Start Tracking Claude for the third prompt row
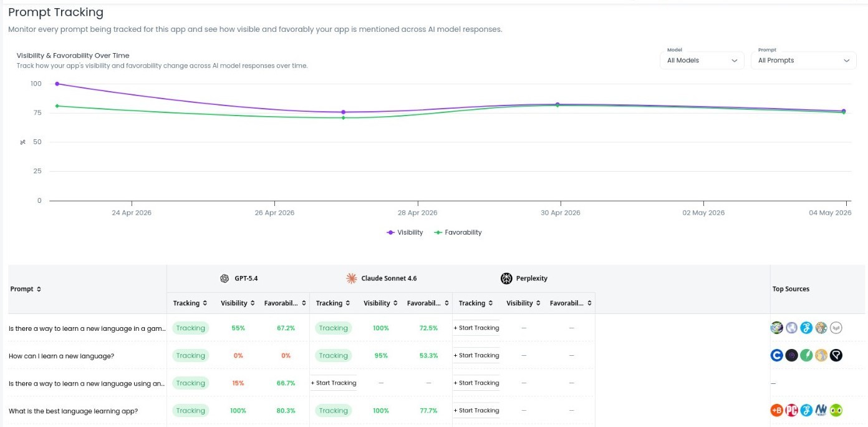868x427 pixels. coord(334,383)
